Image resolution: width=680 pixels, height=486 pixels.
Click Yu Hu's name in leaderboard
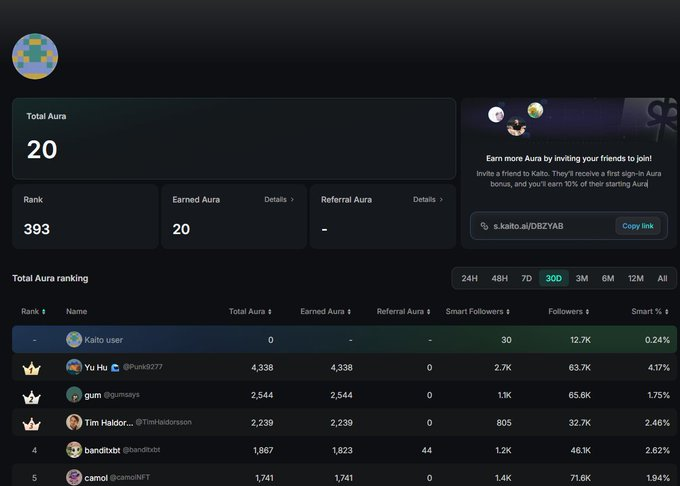point(96,368)
